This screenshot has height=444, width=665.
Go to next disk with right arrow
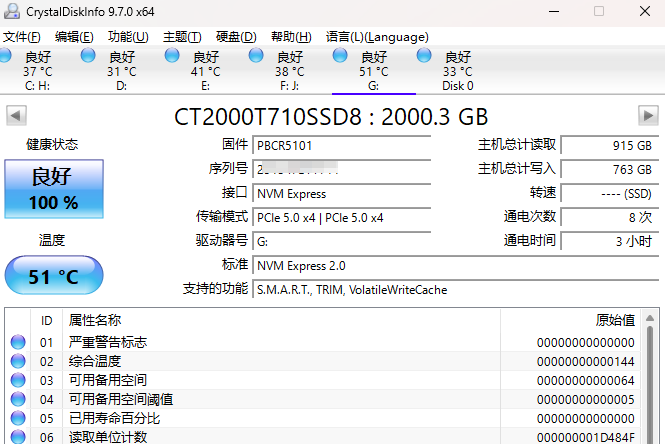(648, 115)
